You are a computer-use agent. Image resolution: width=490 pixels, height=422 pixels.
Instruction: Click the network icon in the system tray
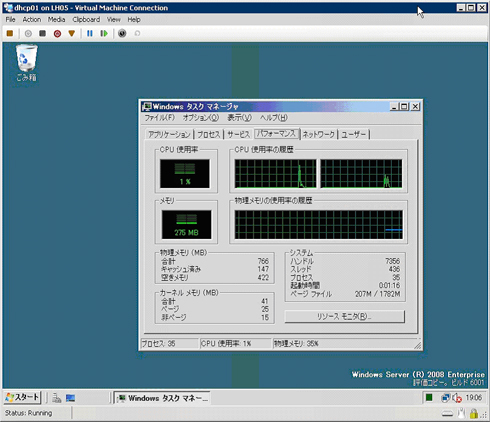point(445,398)
